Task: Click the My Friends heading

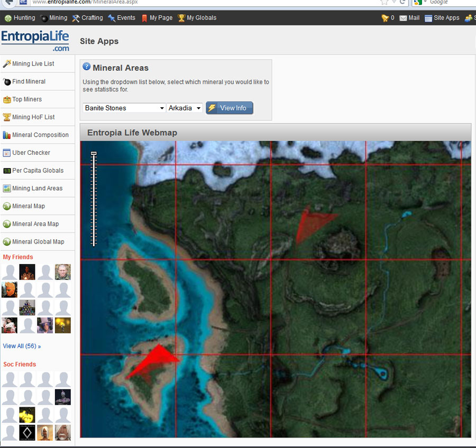Action: (18, 257)
